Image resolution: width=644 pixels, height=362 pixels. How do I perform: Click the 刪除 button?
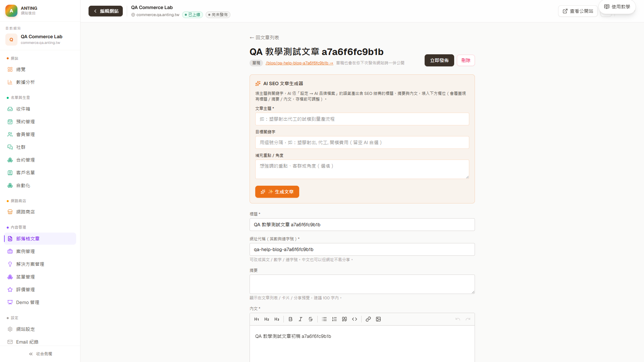(x=466, y=60)
